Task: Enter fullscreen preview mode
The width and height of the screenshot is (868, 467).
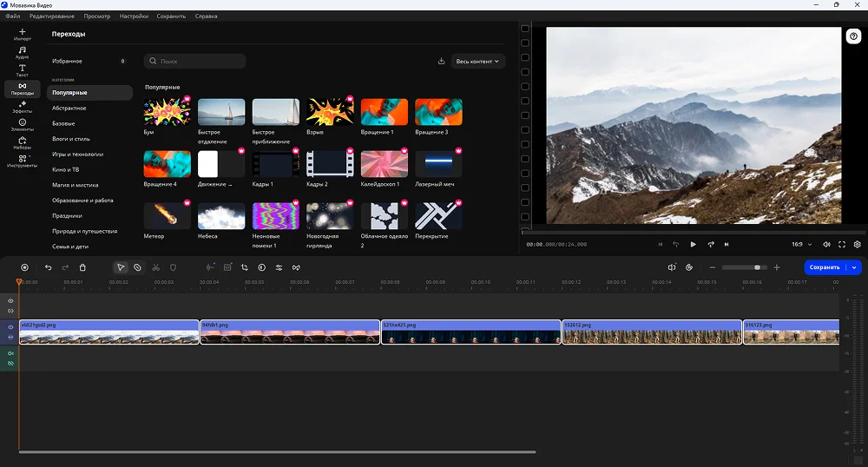Action: click(x=842, y=244)
